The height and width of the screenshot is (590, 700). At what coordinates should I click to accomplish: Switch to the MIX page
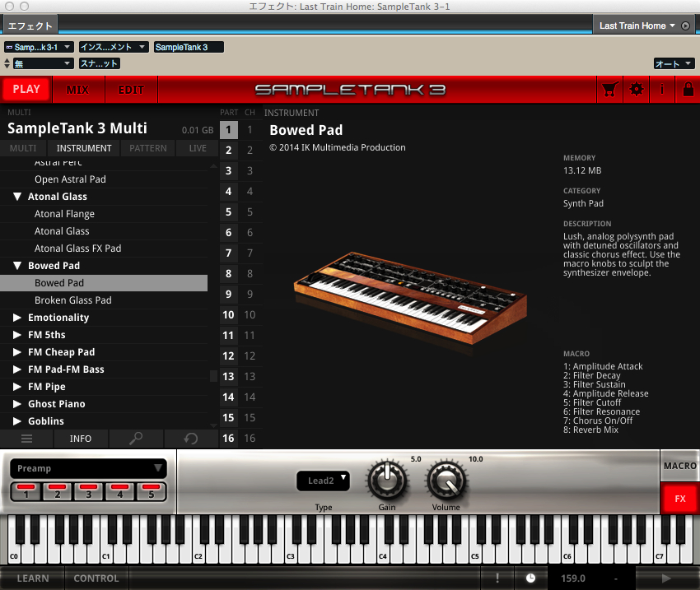click(x=78, y=90)
